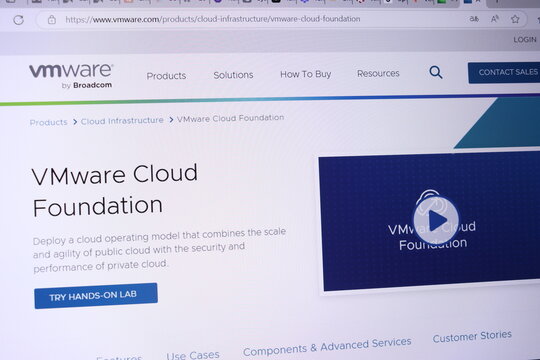
Task: Open the How To Buy menu
Action: tap(305, 74)
